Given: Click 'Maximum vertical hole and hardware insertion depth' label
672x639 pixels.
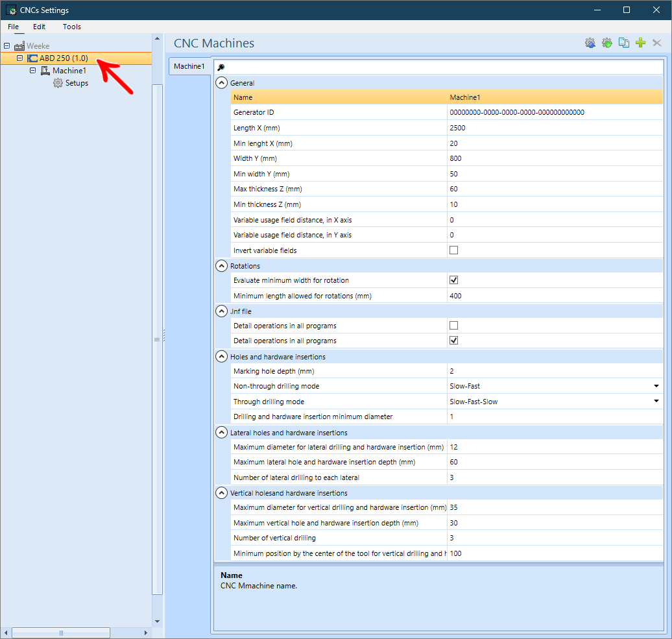Looking at the screenshot, I should click(x=326, y=523).
